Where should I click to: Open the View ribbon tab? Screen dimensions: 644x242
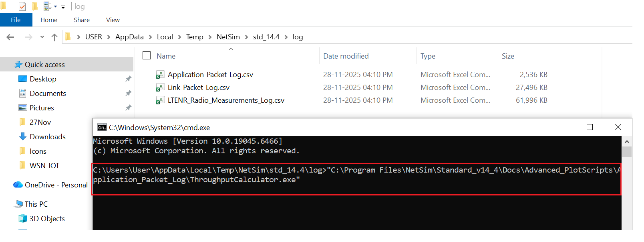click(113, 20)
